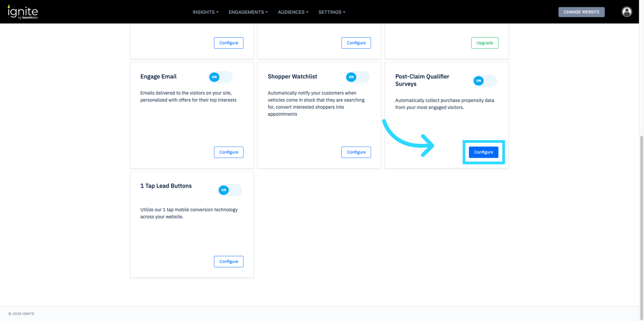The image size is (644, 321).
Task: Expand the Insights dropdown menu
Action: coord(205,12)
